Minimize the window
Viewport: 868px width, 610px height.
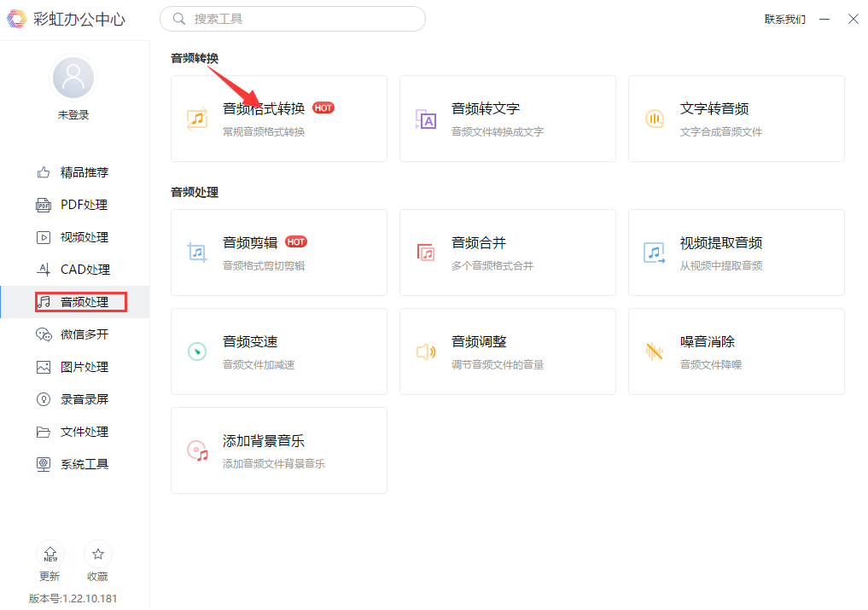pos(824,19)
